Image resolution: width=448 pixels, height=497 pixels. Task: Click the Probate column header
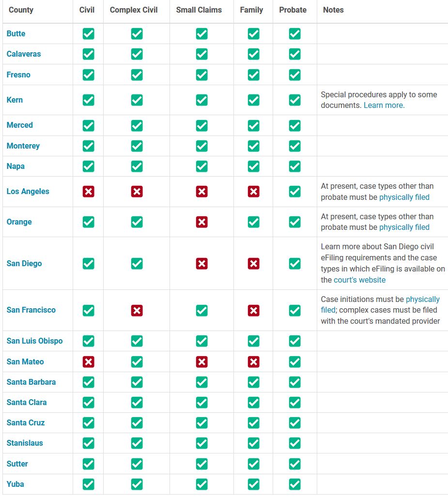pyautogui.click(x=293, y=10)
